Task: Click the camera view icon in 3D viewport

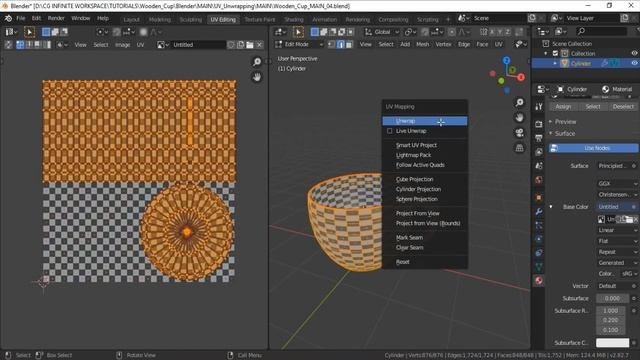Action: [x=519, y=133]
